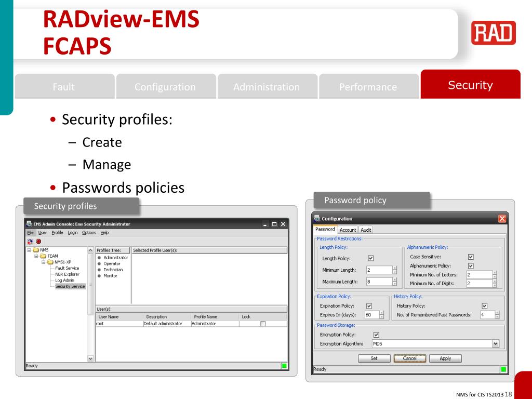Click the Minimum No. of Digits spinner arrows
The width and height of the screenshot is (532, 399).
point(495,283)
